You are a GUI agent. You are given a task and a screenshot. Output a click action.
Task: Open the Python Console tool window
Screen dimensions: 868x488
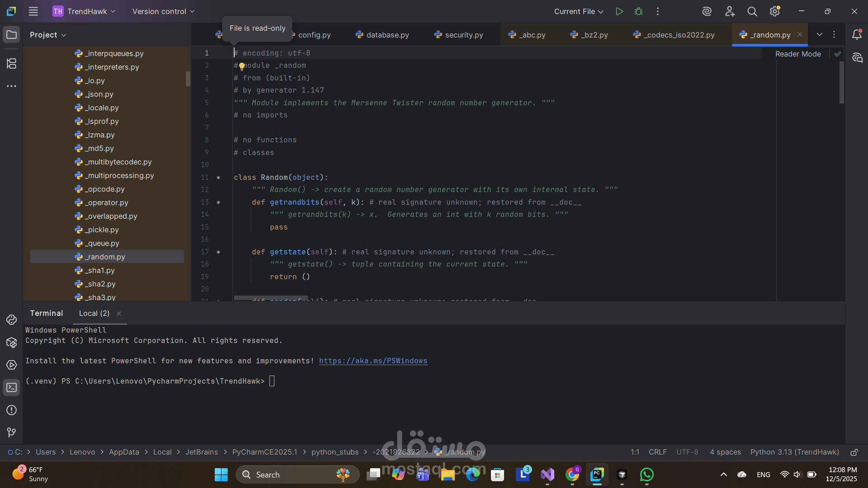point(11,320)
